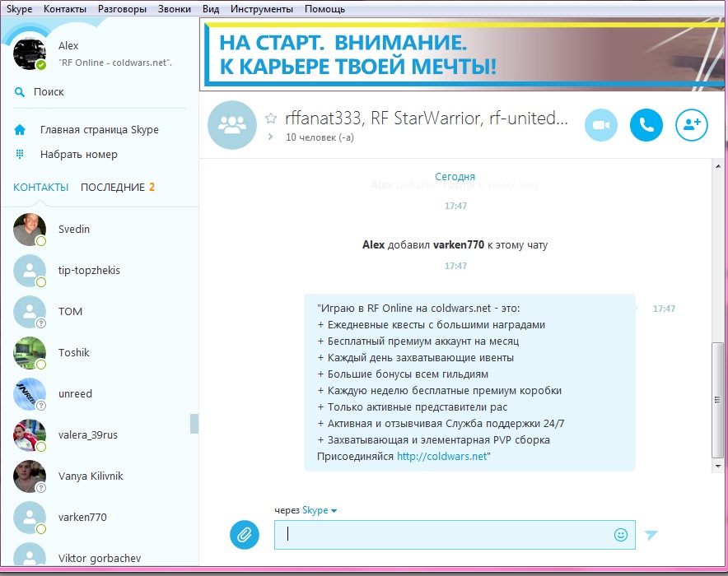Screen dimensions: 728x576
Task: Expand the participants list chevron
Action: pos(270,137)
